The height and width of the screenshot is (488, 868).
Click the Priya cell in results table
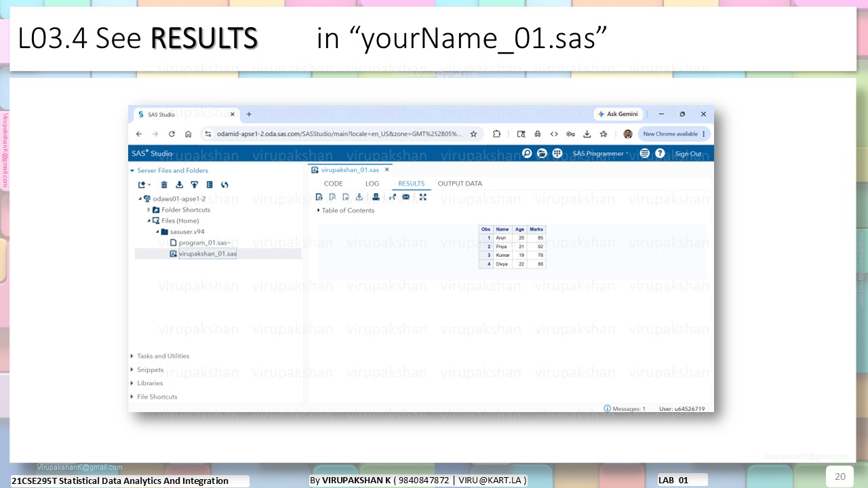502,247
